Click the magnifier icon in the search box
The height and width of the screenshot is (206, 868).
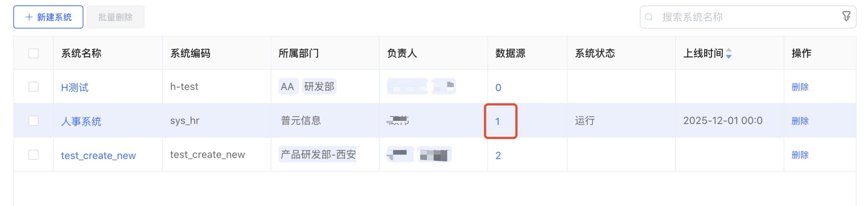[x=648, y=16]
